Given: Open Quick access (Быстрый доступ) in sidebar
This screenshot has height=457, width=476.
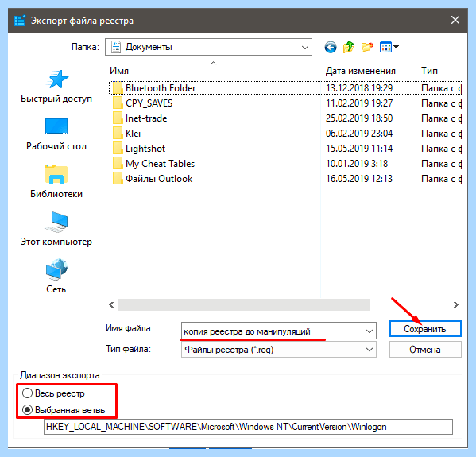Looking at the screenshot, I should 56,87.
